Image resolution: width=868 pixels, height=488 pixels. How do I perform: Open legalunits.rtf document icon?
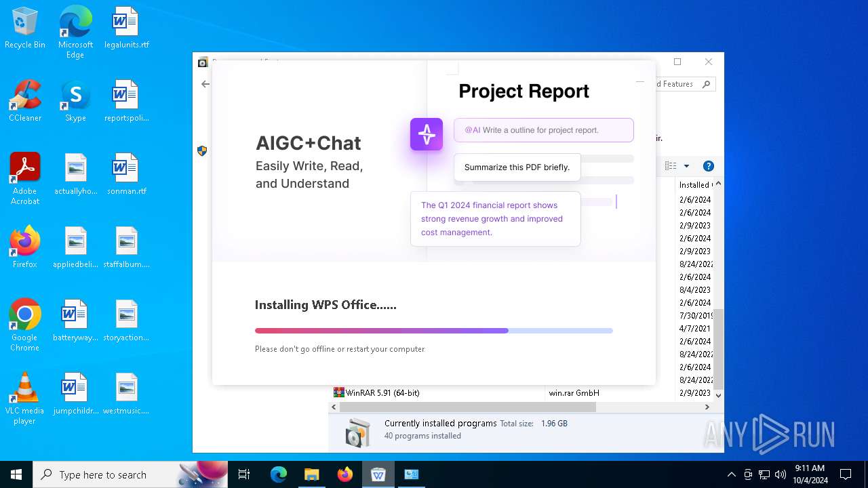[126, 28]
